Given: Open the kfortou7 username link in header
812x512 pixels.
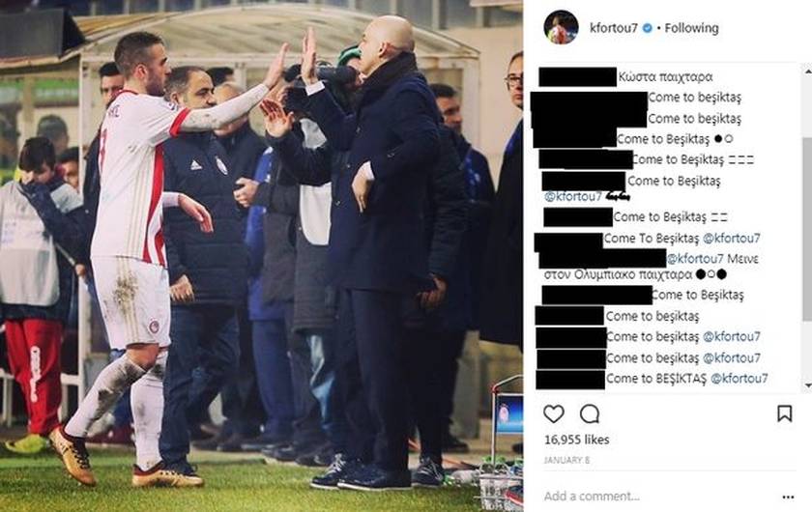Looking at the screenshot, I should (x=614, y=28).
